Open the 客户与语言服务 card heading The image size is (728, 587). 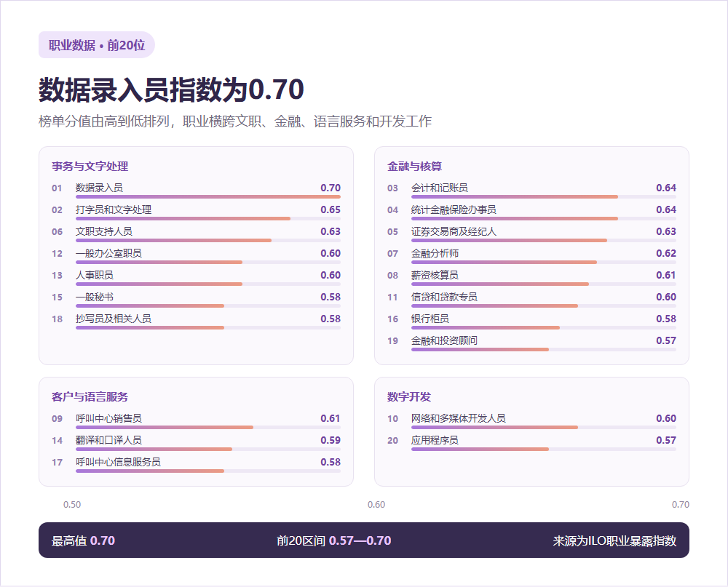(x=90, y=396)
